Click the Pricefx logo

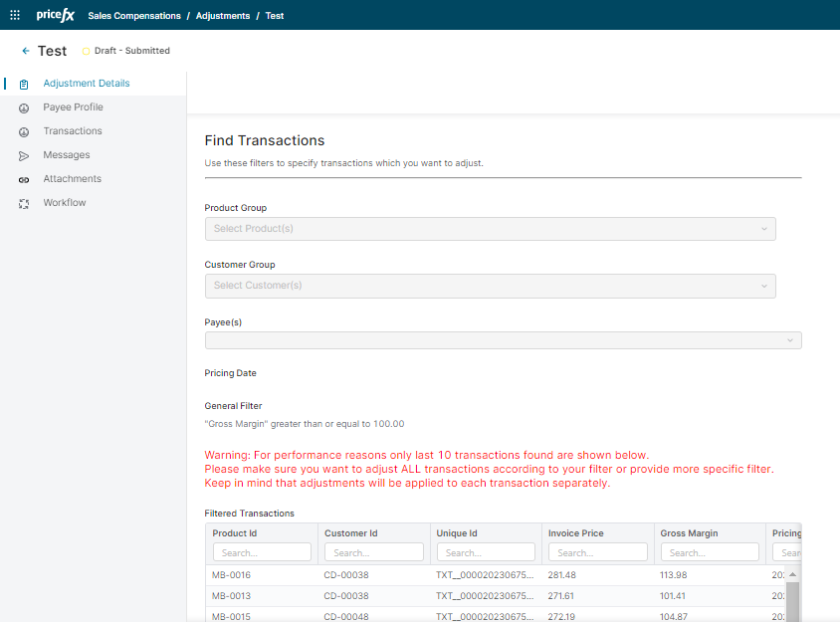(x=56, y=16)
